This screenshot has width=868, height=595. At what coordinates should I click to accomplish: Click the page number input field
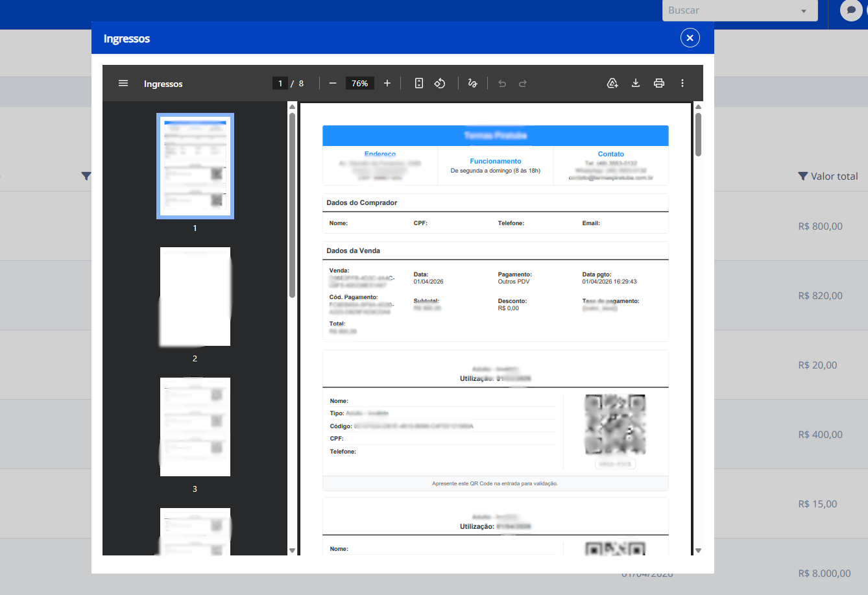click(280, 83)
